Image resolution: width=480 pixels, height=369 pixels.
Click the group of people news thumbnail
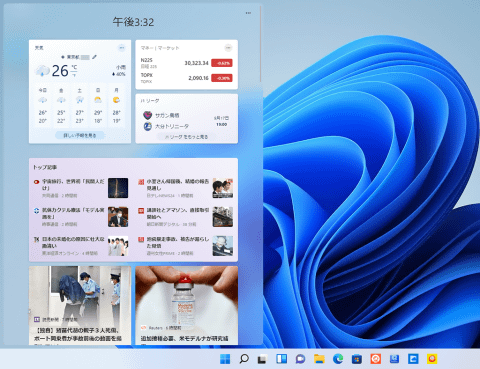point(118,246)
